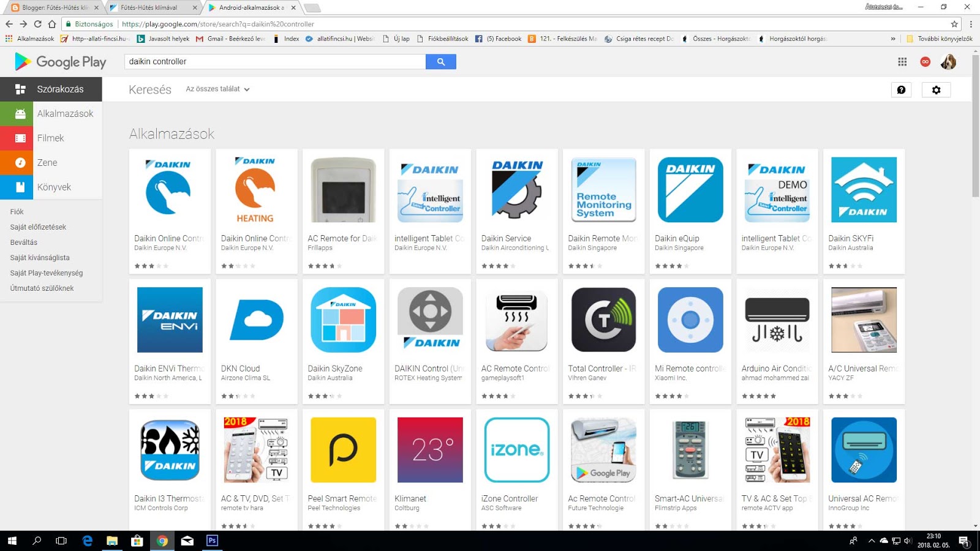The image size is (980, 551).
Task: Select the Filmek sidebar category
Action: pos(51,138)
